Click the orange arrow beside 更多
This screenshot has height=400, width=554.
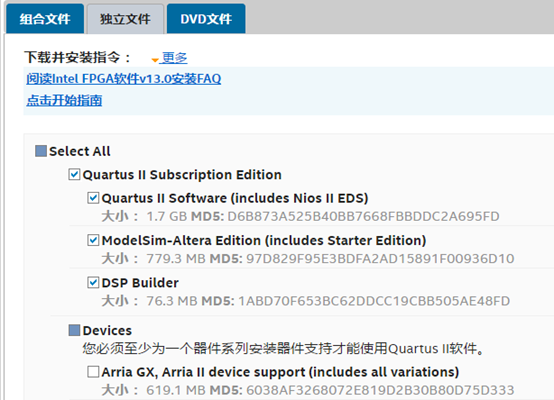click(x=155, y=60)
